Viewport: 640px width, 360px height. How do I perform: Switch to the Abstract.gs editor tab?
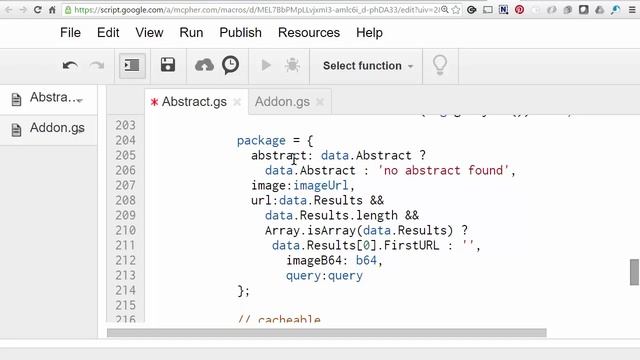[194, 102]
